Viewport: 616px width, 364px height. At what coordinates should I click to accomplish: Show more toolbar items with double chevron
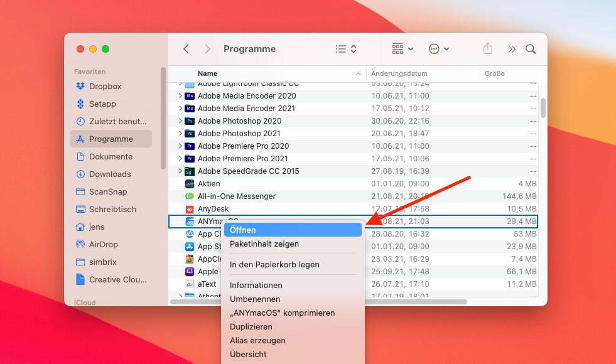tap(512, 49)
